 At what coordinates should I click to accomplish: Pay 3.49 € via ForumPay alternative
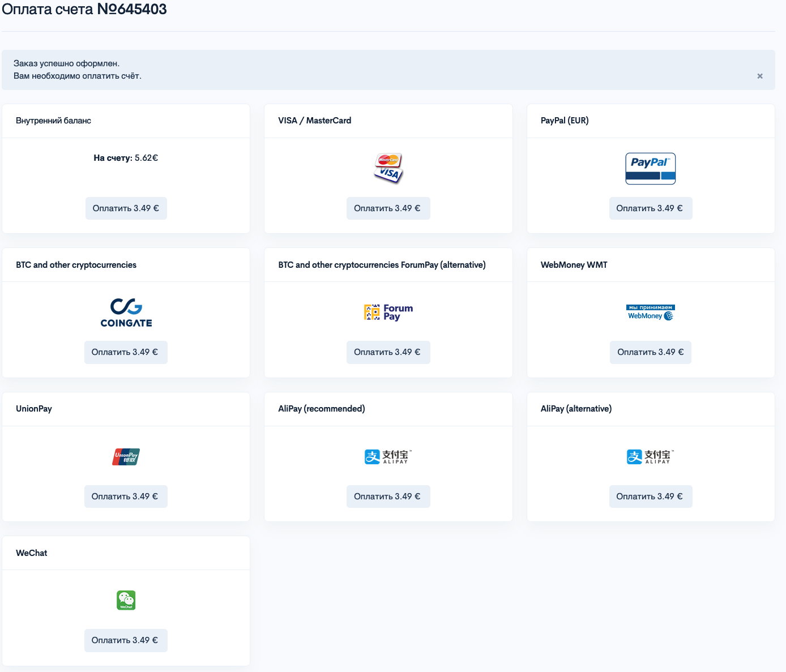pos(388,352)
